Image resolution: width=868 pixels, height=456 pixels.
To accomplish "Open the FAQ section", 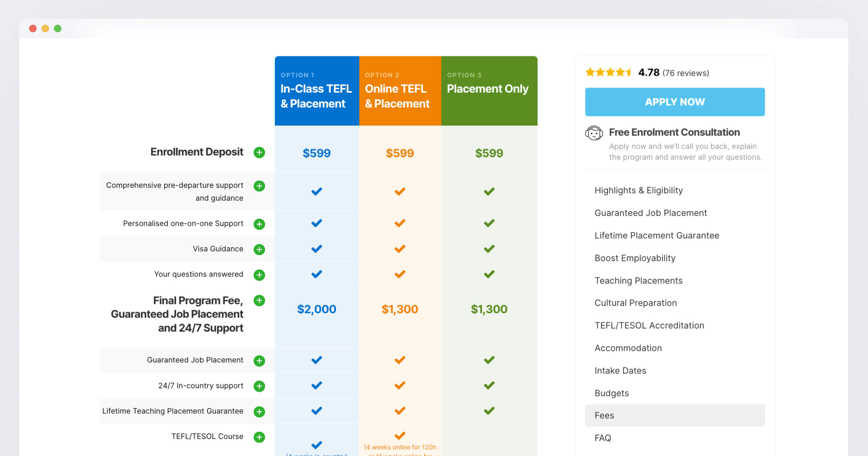I will (x=602, y=438).
